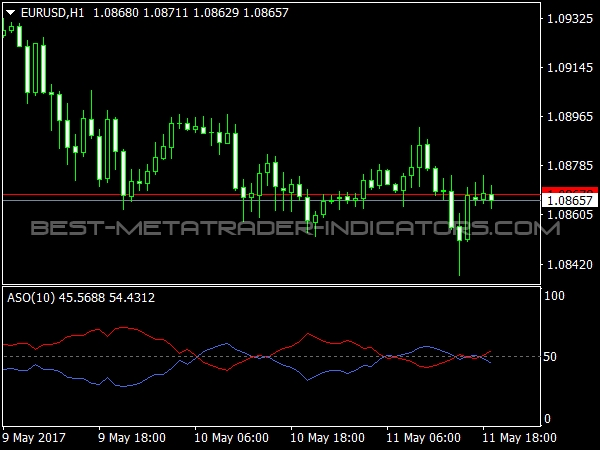The height and width of the screenshot is (450, 600).
Task: Select the 11 May 18:00 time label
Action: 520,437
